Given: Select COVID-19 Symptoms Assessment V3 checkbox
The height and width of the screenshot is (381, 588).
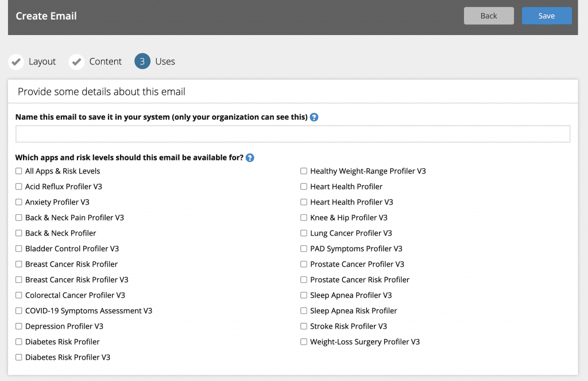Looking at the screenshot, I should pos(19,311).
